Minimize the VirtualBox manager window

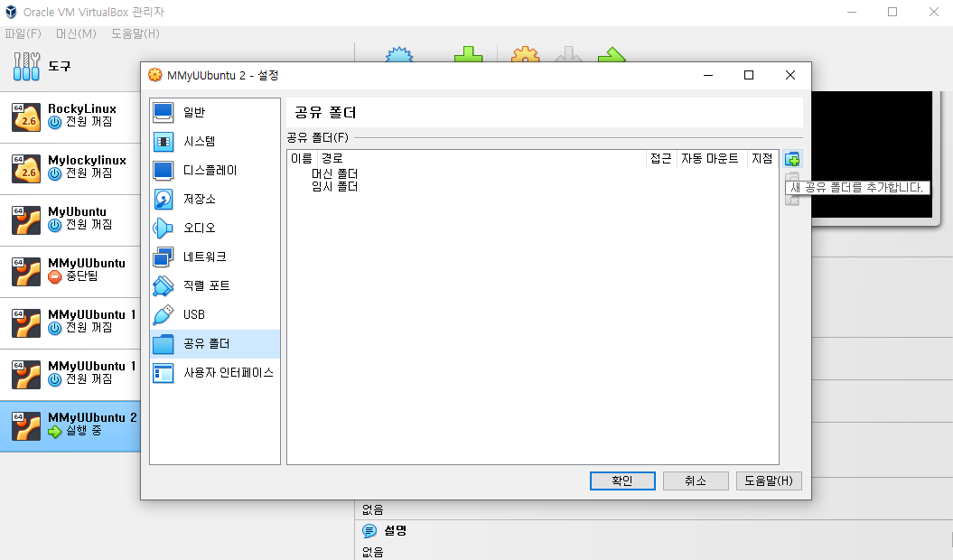click(x=852, y=12)
